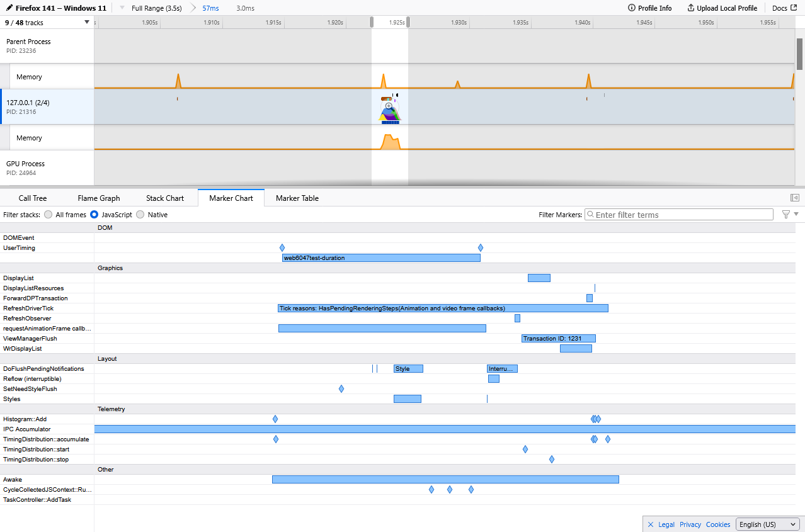Select the 57ms breadcrumb range
The height and width of the screenshot is (532, 805).
pyautogui.click(x=210, y=8)
